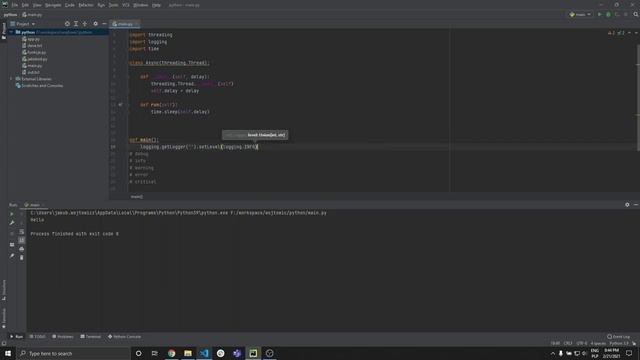Click wrench icon in Run panel
Image resolution: width=640 pixels, height=360 pixels.
[12, 223]
